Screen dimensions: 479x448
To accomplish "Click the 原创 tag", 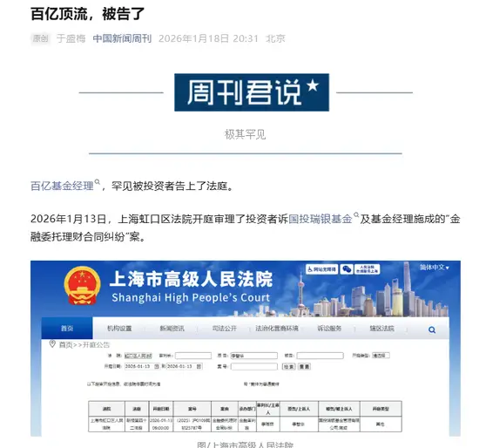I will click(41, 38).
